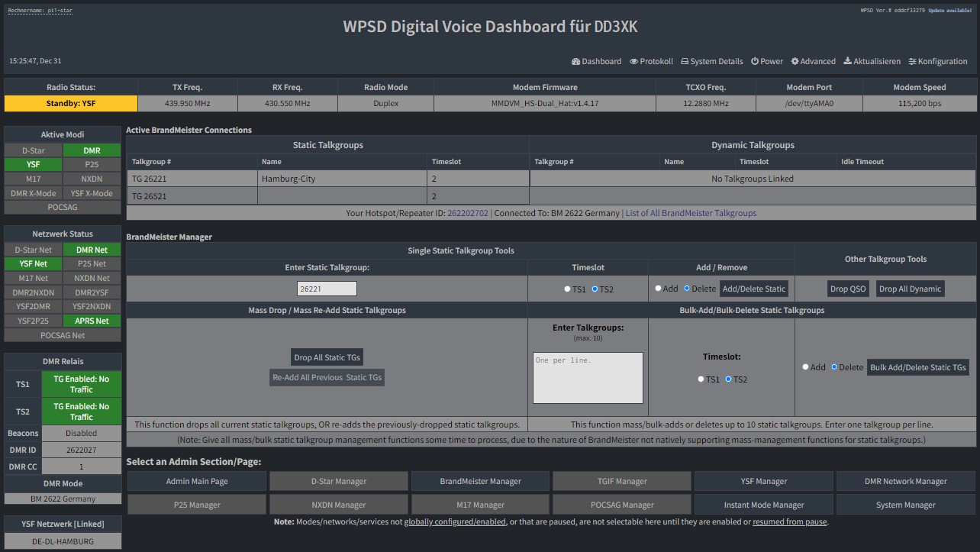Select Add for single static talkgroup
980x552 pixels.
pyautogui.click(x=658, y=289)
